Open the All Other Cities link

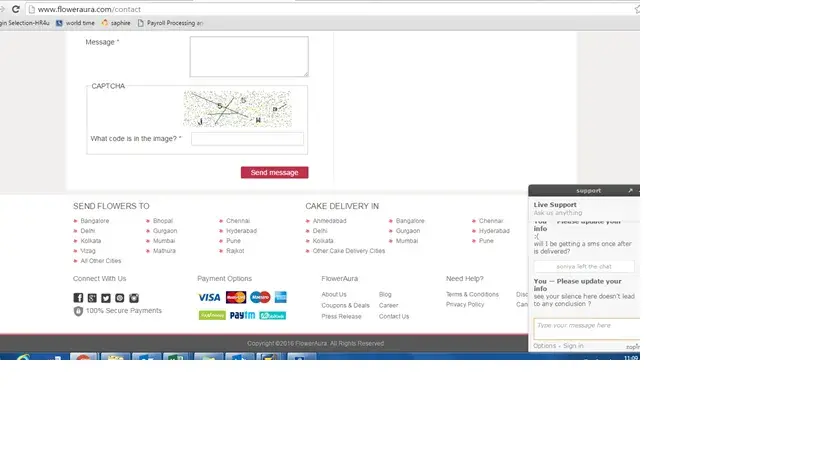pos(101,261)
